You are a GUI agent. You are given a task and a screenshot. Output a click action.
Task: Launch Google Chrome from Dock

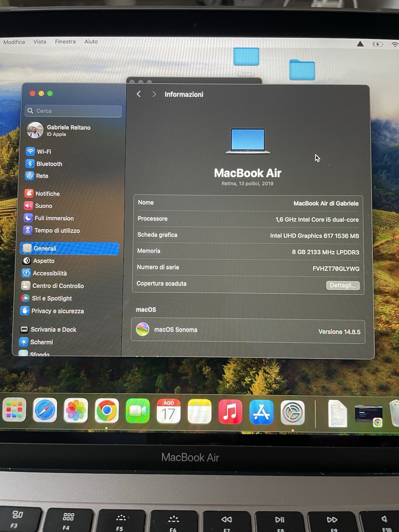(107, 411)
